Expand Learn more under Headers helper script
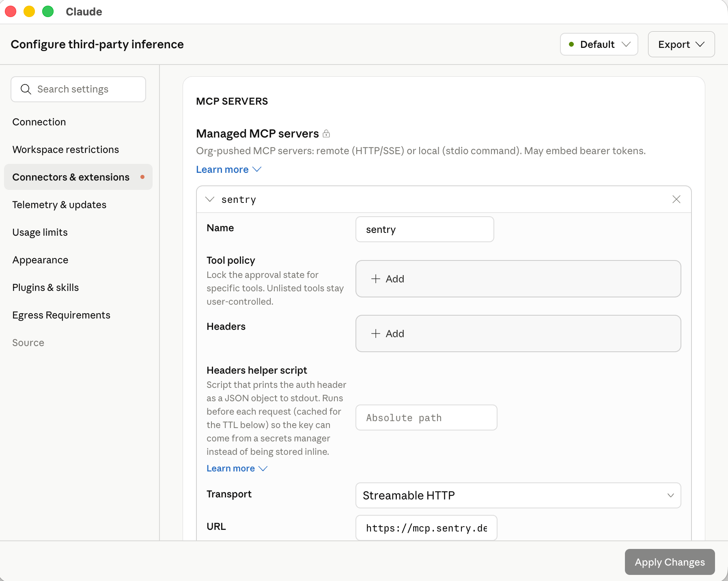 click(237, 468)
